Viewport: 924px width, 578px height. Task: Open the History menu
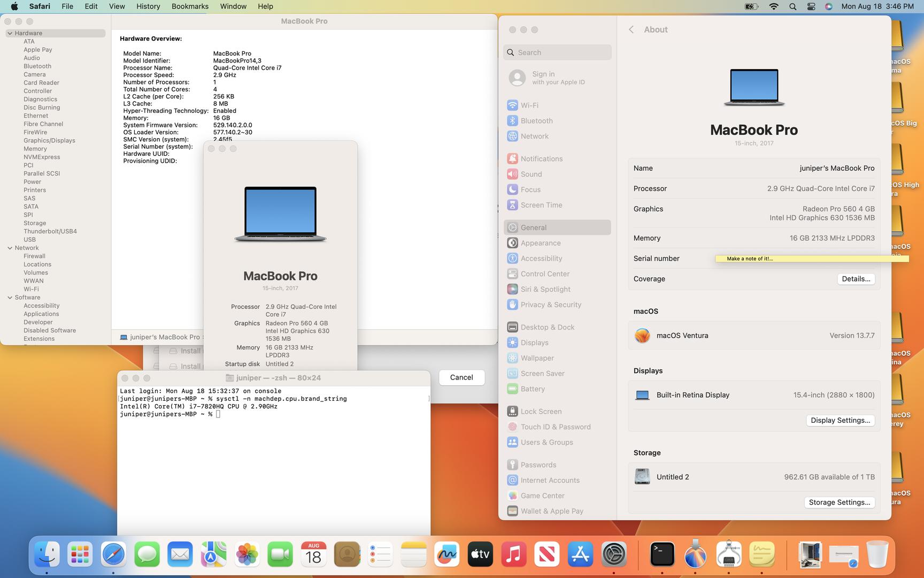click(x=148, y=6)
